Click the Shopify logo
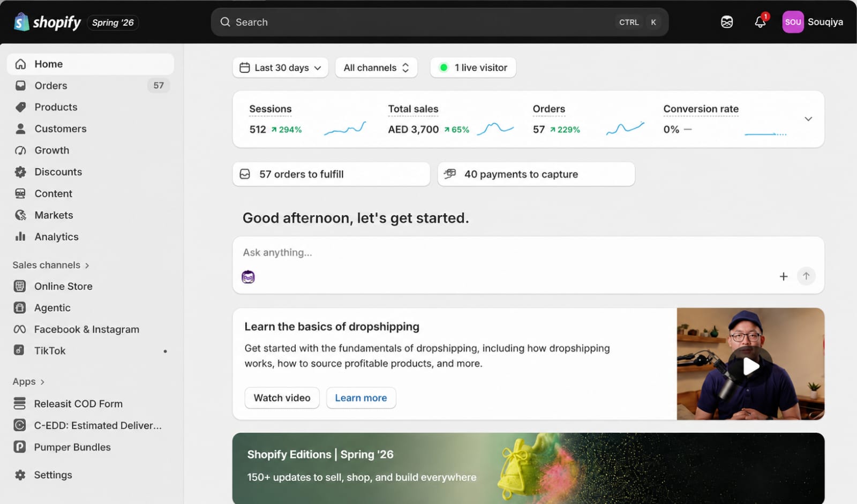Screen dimensions: 857x504 click(47, 22)
